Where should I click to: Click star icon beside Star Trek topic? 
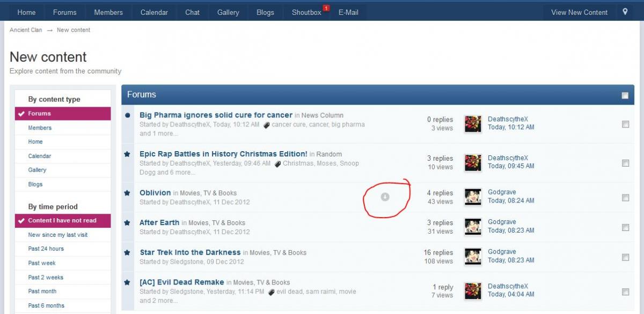tap(127, 252)
